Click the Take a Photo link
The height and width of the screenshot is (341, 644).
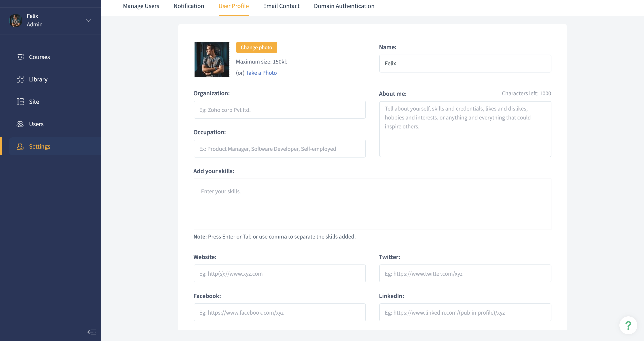(261, 73)
